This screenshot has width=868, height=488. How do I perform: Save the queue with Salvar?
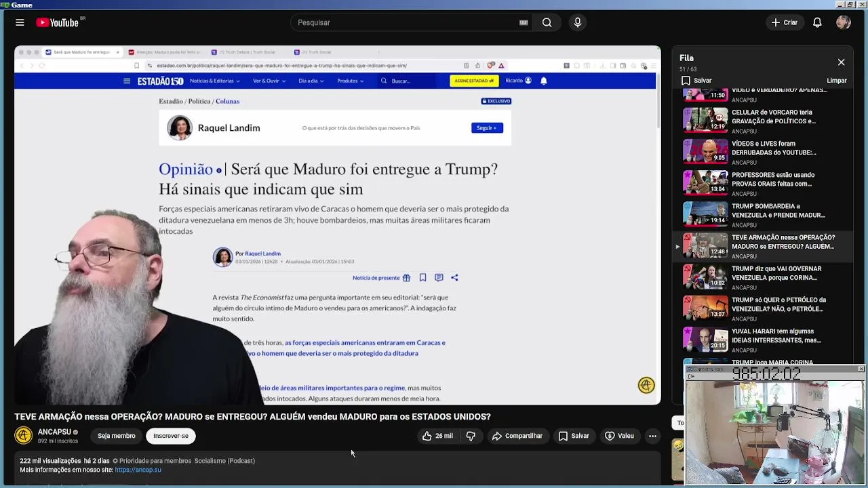(x=696, y=81)
